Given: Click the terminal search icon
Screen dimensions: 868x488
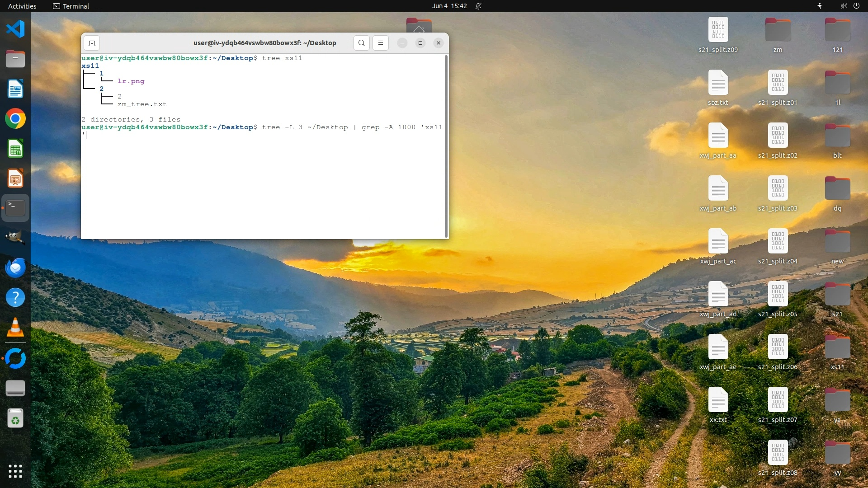Looking at the screenshot, I should point(361,43).
